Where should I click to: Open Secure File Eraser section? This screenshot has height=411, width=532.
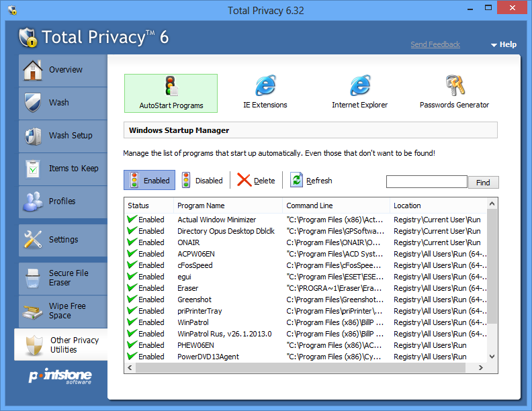pyautogui.click(x=63, y=278)
